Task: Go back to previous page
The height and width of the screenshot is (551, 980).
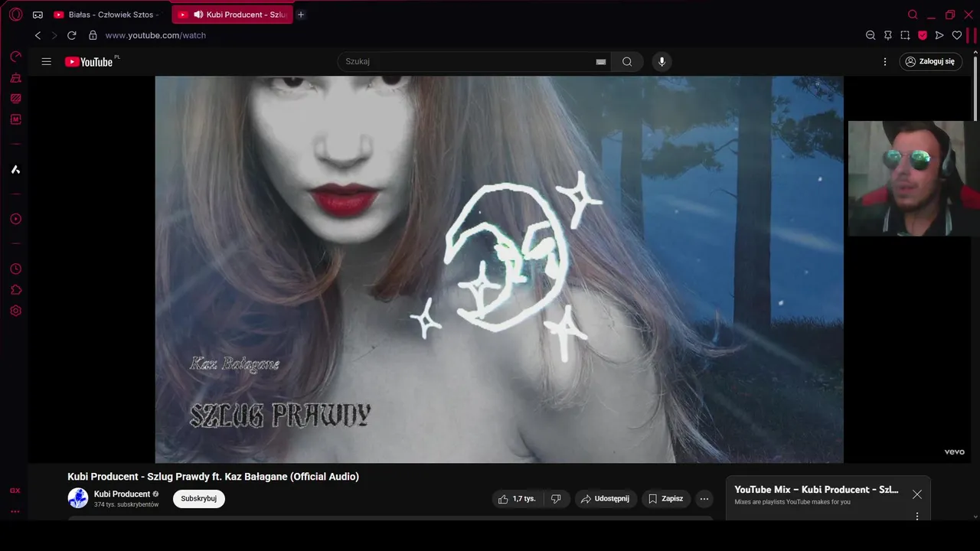Action: (38, 35)
